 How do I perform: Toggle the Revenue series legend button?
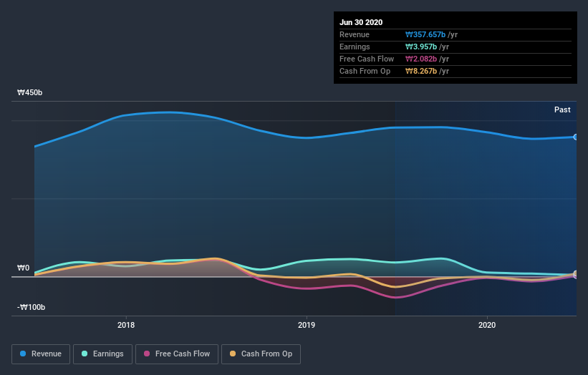click(41, 354)
